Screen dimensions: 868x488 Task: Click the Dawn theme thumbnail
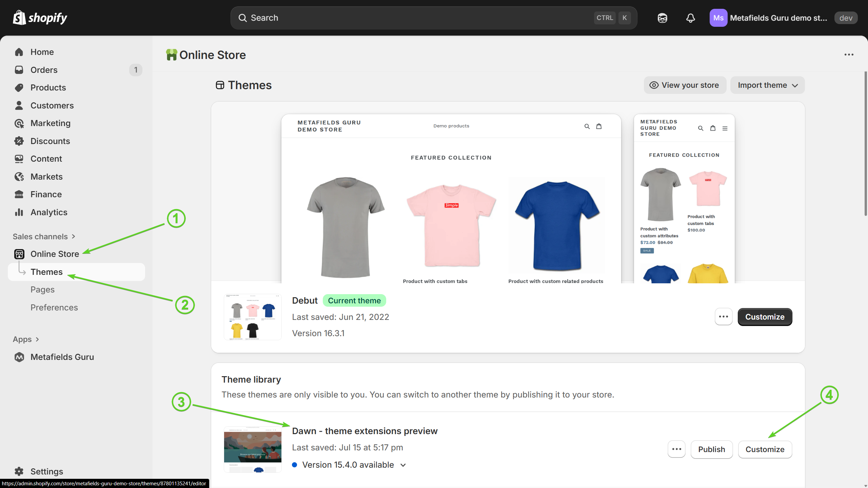click(x=253, y=449)
